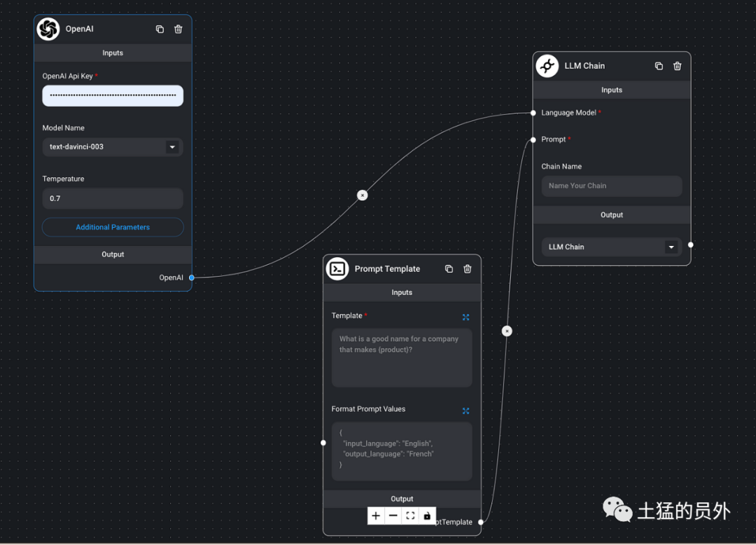Remove the Prompt Template to Prompt edge
Screen dimensions: 756x545
point(507,331)
